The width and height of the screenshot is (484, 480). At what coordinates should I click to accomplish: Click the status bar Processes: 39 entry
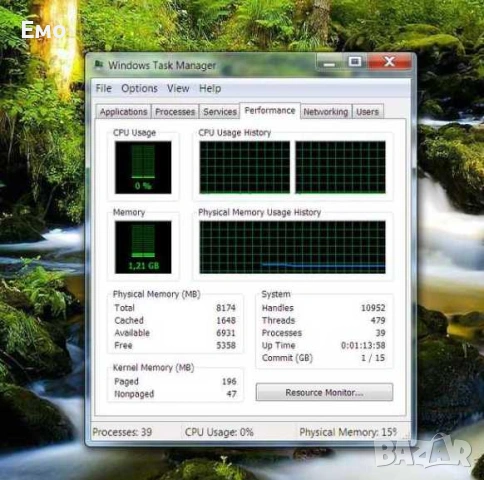pyautogui.click(x=122, y=432)
